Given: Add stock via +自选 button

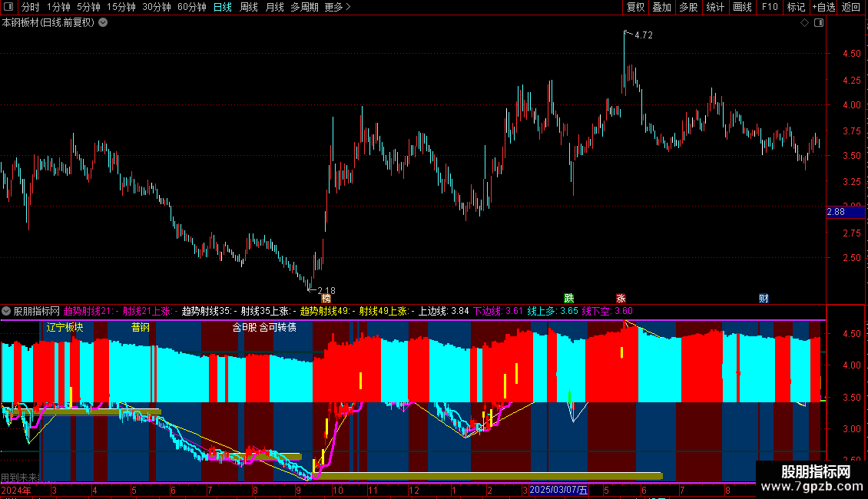Looking at the screenshot, I should tap(823, 7).
